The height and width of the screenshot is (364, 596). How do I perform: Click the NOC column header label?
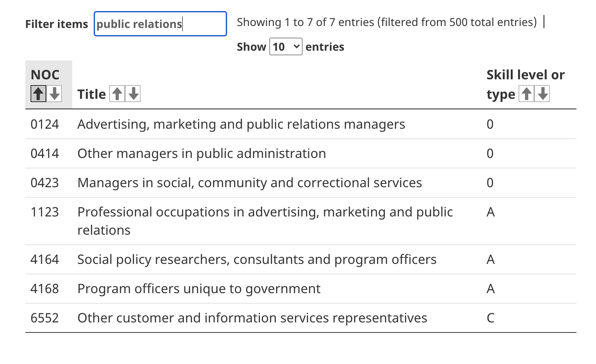(45, 75)
